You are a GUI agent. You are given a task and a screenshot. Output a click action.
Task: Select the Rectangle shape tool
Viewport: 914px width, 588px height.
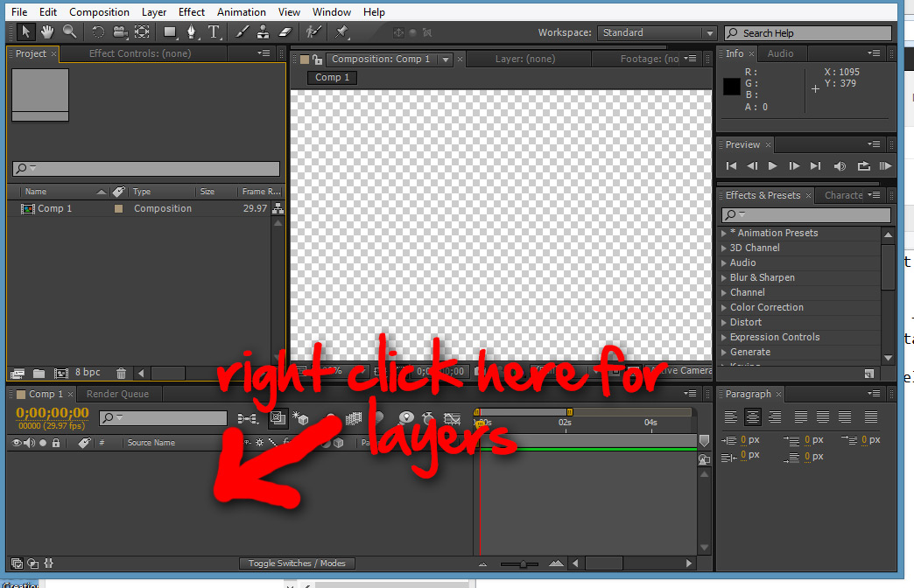(x=170, y=32)
